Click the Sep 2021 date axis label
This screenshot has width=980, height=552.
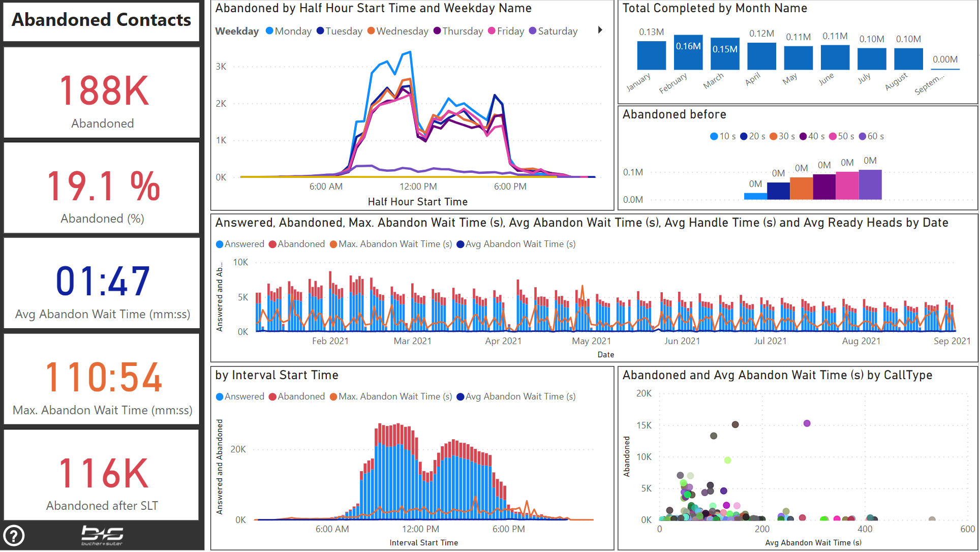(952, 341)
